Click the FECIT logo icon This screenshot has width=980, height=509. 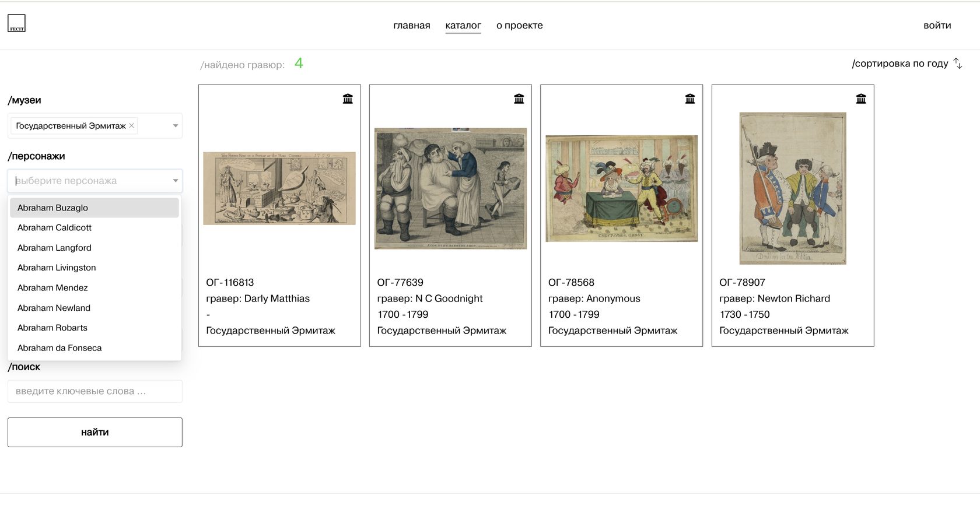coord(16,23)
